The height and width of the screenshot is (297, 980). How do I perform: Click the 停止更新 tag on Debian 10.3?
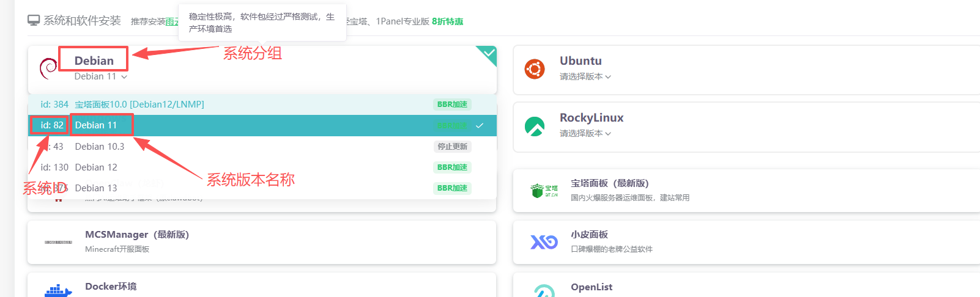[x=453, y=147]
